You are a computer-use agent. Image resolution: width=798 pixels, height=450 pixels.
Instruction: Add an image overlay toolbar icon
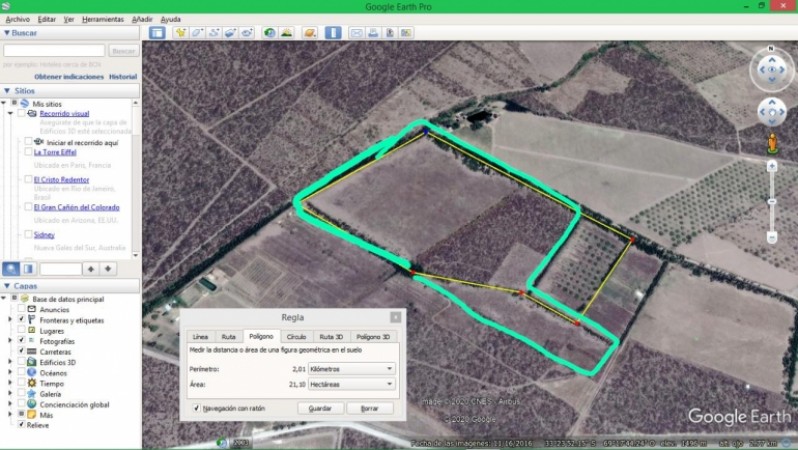[231, 33]
